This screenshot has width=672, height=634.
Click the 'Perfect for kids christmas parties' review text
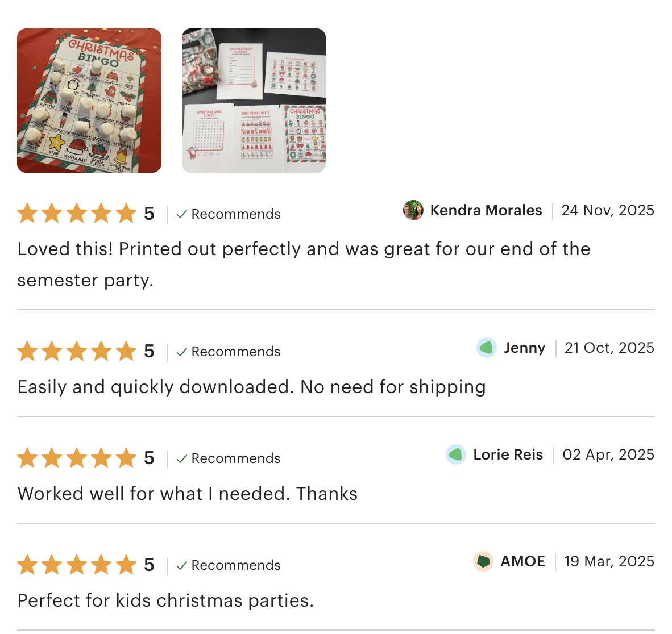[x=165, y=600]
